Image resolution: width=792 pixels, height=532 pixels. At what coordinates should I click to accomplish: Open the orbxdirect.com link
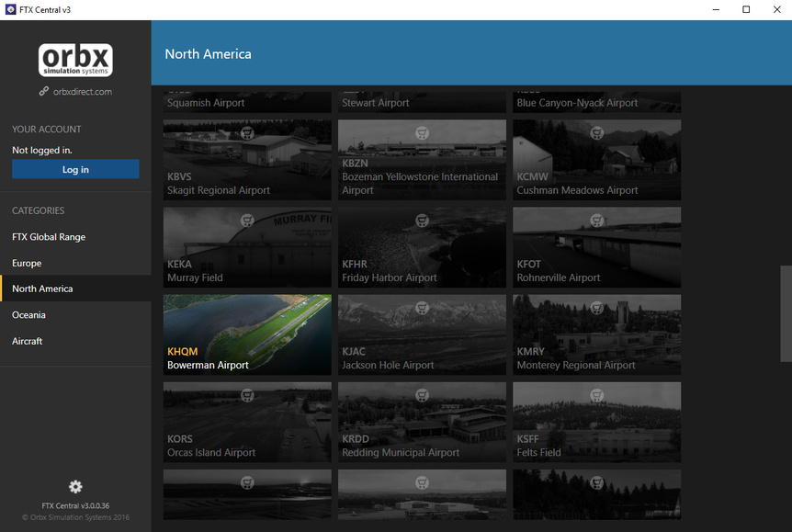[x=81, y=91]
